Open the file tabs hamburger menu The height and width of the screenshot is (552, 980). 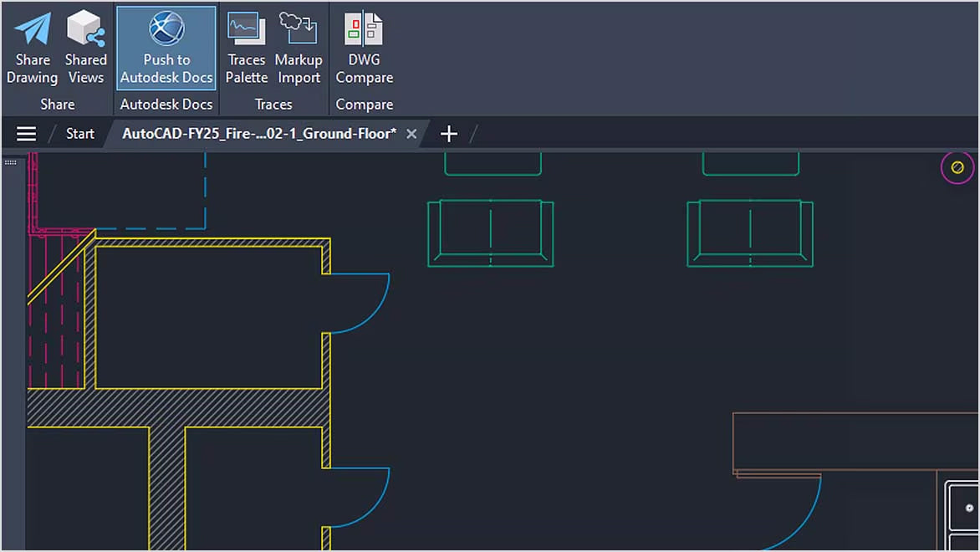(x=27, y=134)
